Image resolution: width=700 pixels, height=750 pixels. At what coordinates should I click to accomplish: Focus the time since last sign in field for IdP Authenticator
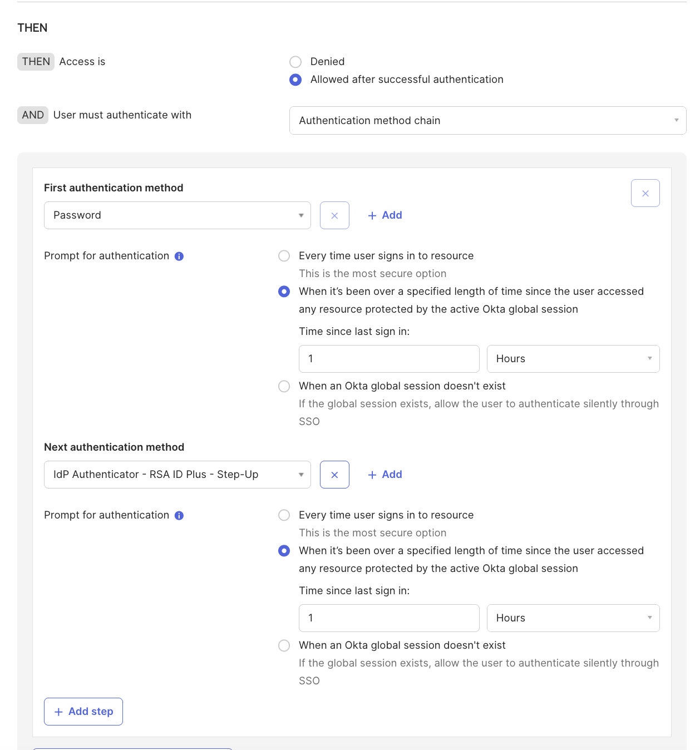coord(389,618)
